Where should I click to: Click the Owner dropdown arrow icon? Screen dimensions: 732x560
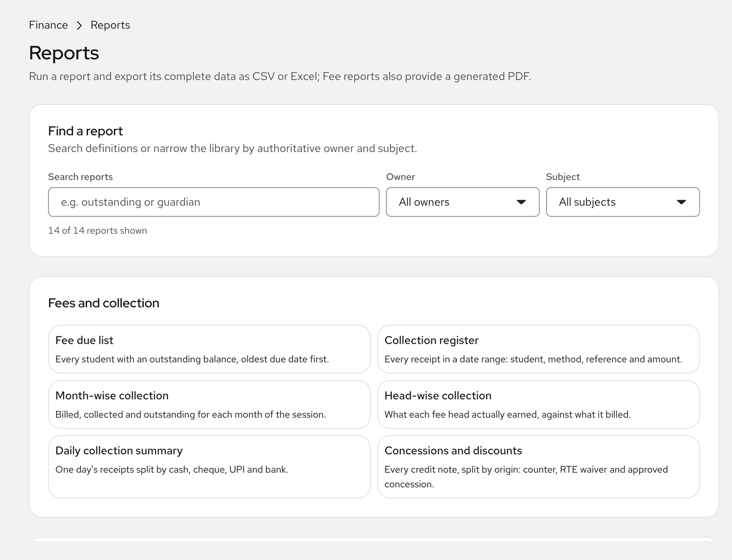point(521,202)
